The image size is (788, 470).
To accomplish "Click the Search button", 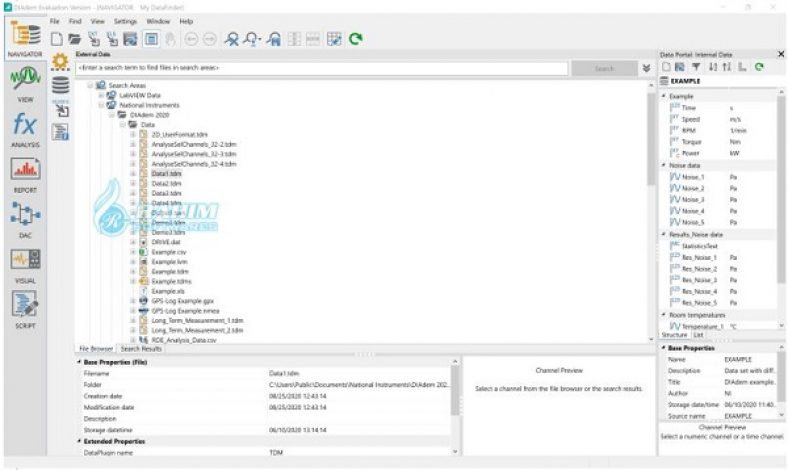I will click(x=605, y=68).
